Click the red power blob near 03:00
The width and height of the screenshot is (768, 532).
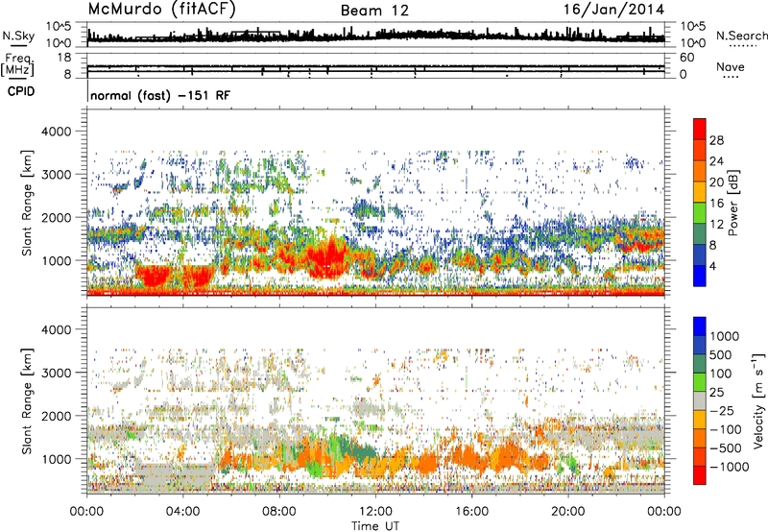tap(154, 276)
